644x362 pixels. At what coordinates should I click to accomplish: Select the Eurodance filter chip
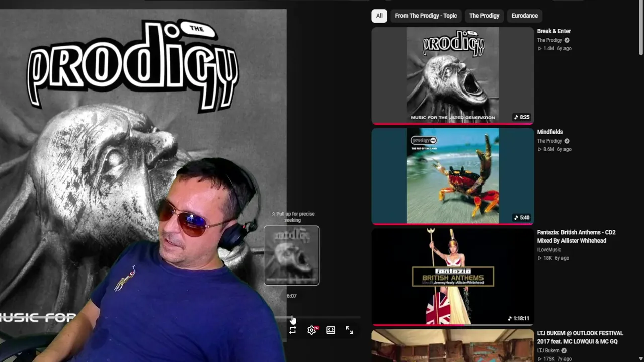(x=525, y=16)
